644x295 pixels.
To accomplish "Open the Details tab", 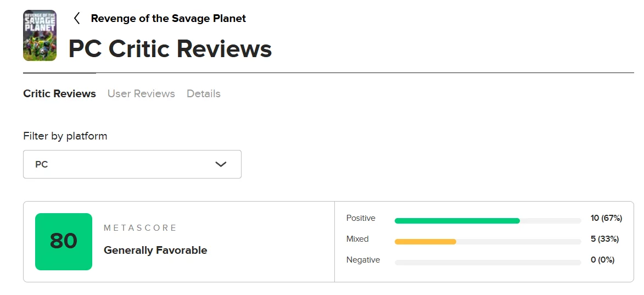I will pos(203,94).
